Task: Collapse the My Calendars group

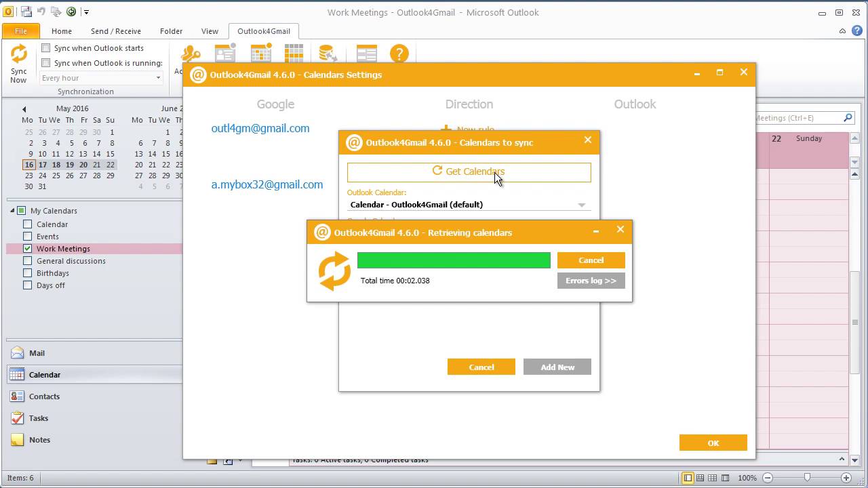Action: coord(12,211)
